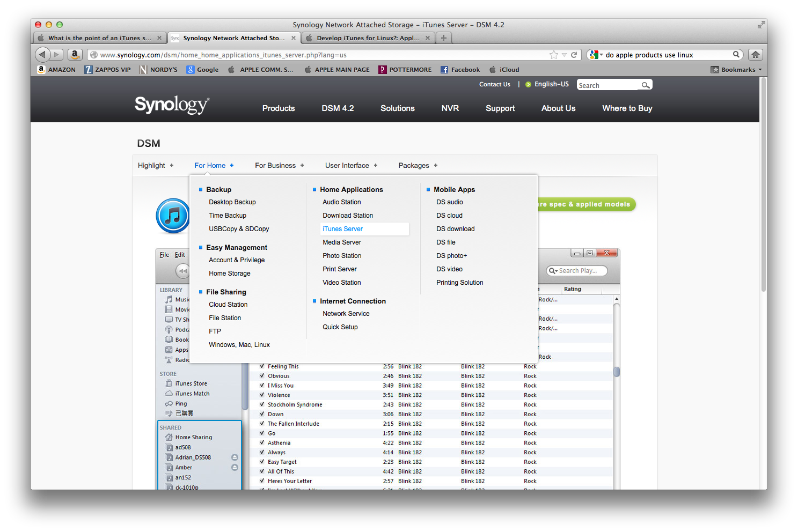
Task: Toggle the checkbox for 'The Fallen Interlude'
Action: pos(262,424)
